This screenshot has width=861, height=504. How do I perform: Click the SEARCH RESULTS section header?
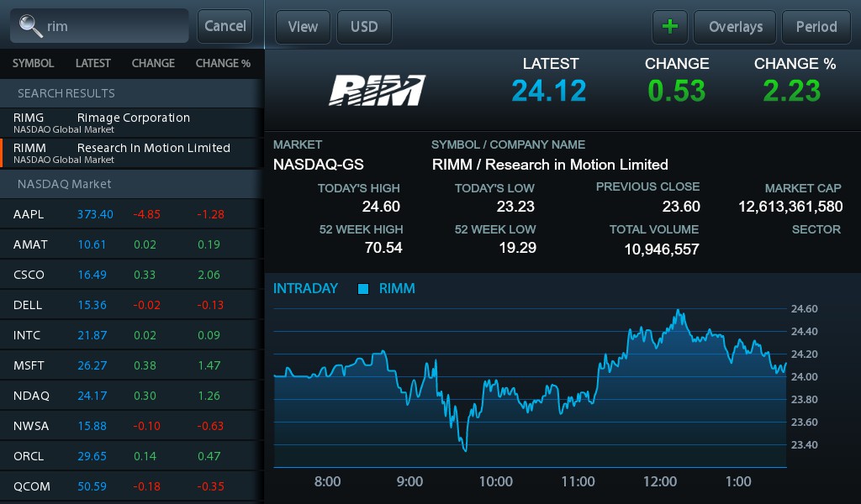pos(132,93)
